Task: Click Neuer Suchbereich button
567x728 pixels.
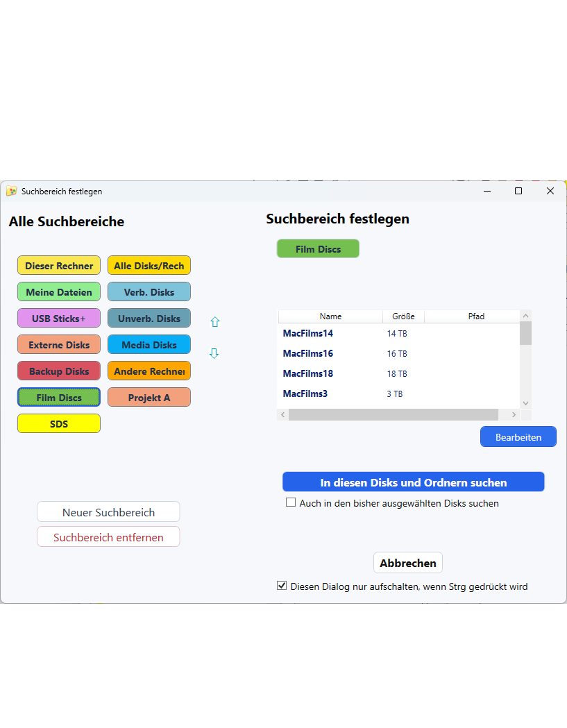Action: pos(109,512)
